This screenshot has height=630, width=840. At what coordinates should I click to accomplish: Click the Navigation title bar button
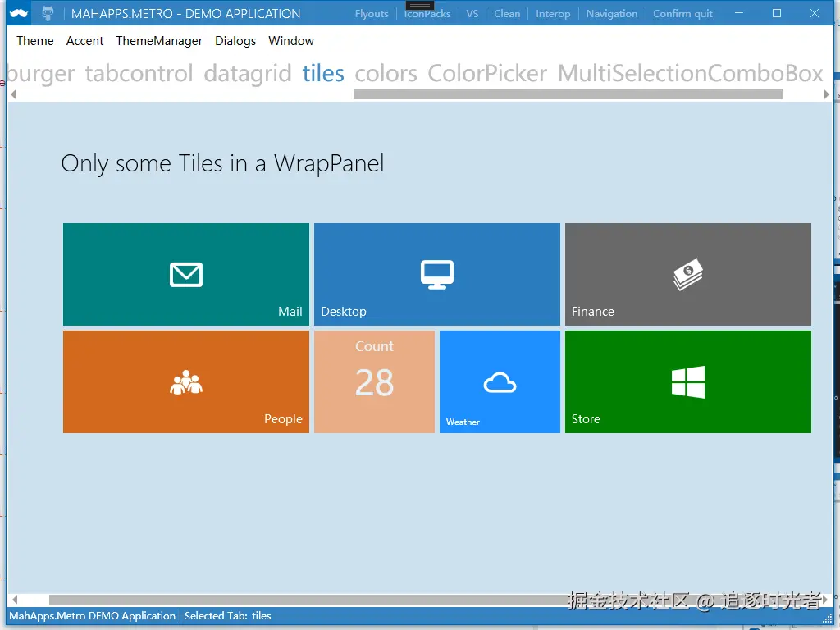click(x=612, y=14)
